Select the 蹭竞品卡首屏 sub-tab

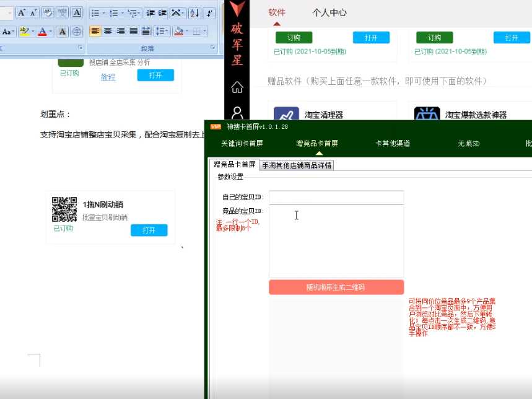[x=235, y=165]
